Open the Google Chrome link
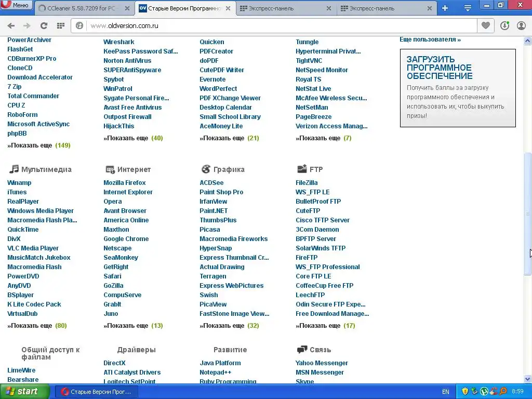The image size is (532, 399). coord(126,239)
